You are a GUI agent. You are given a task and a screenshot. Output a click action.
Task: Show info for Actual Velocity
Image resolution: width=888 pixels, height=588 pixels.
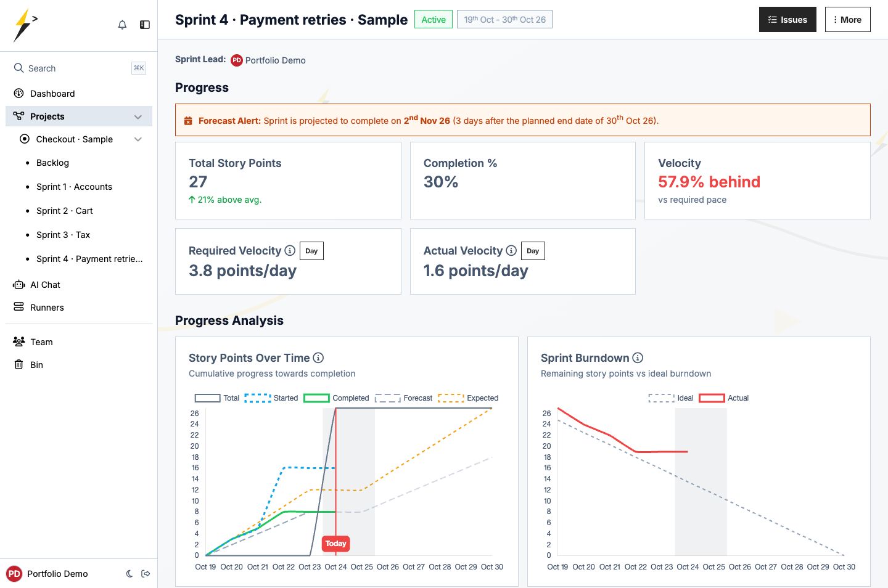pyautogui.click(x=511, y=250)
